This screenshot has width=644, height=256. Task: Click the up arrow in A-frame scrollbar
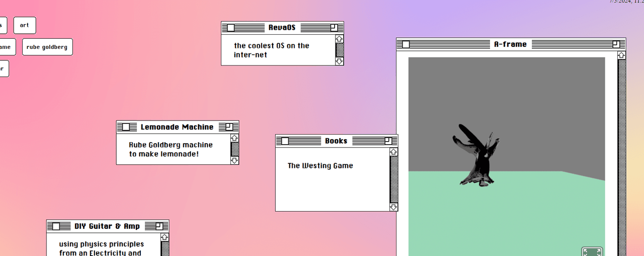(x=621, y=55)
